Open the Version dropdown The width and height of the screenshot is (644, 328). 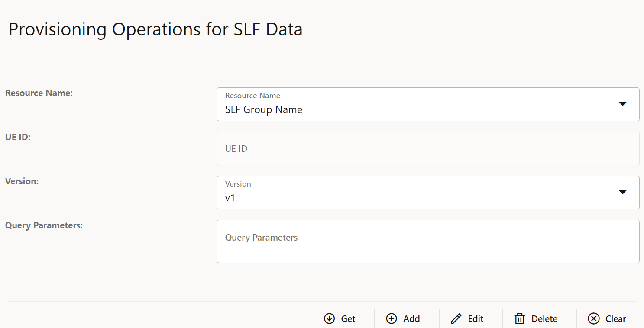623,193
